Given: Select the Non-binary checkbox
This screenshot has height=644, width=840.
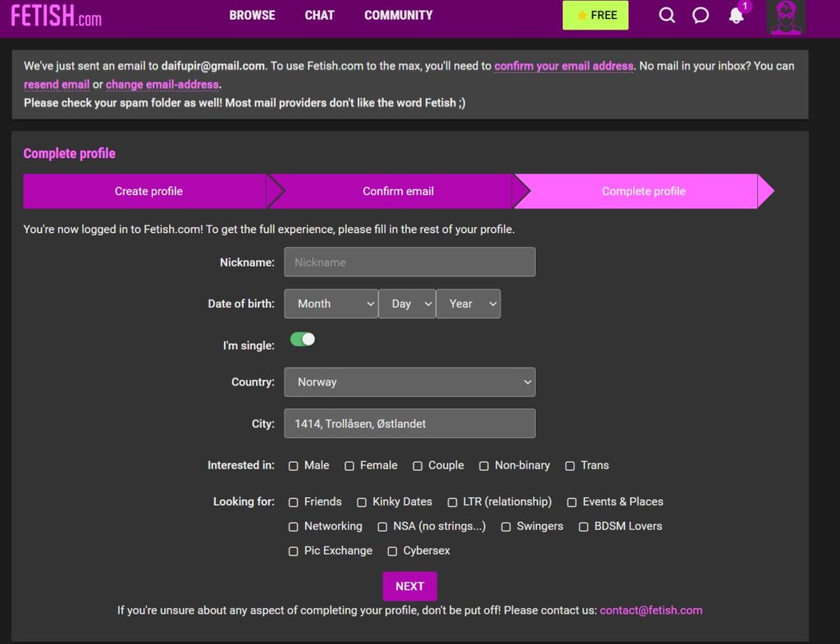Looking at the screenshot, I should [484, 466].
